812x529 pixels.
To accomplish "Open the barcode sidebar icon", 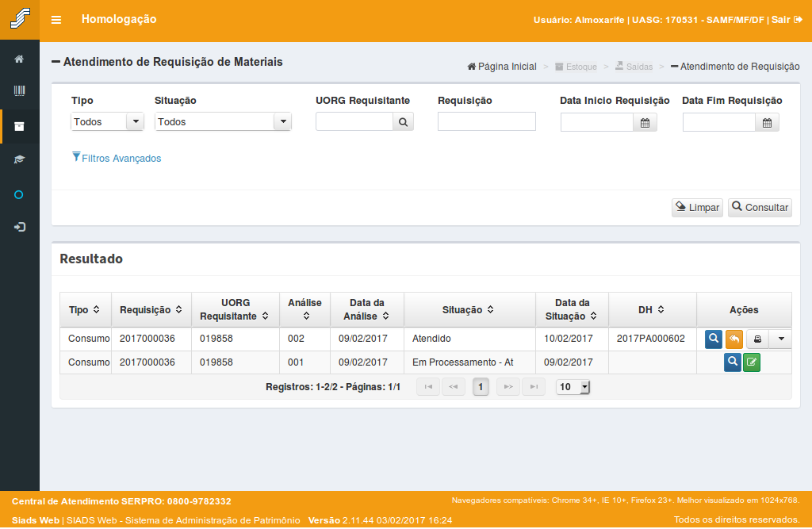I will coord(19,91).
